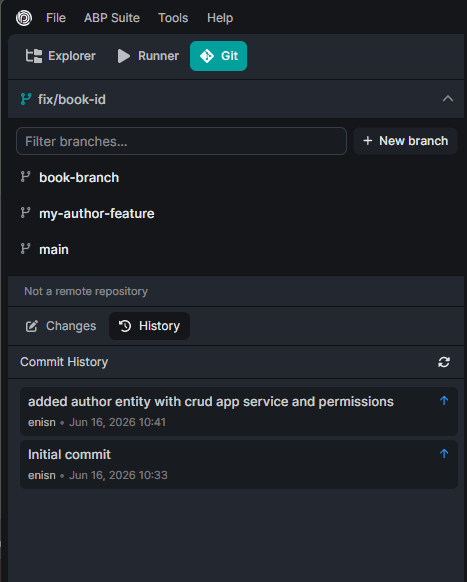This screenshot has width=467, height=582.
Task: Click the branch icon beside book-branch
Action: coord(25,177)
